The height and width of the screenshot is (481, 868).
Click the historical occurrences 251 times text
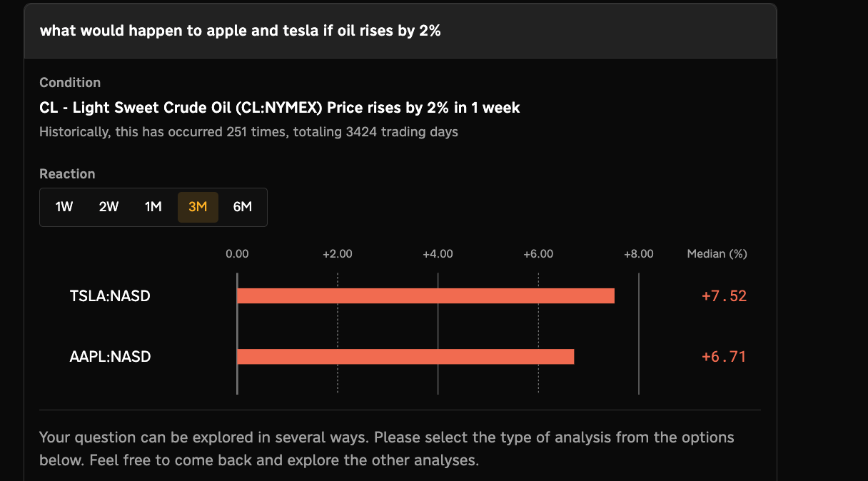248,131
